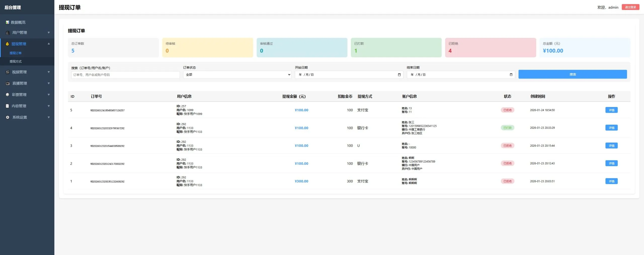Screen dimensions: 644x255
Task: Click the 欢迎, admin greeting text
Action: pyautogui.click(x=608, y=7)
